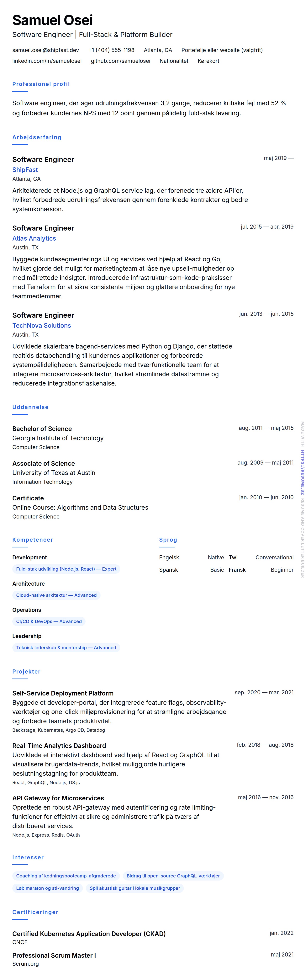The width and height of the screenshot is (306, 980).
Task: Click the ShipFast company name
Action: [x=25, y=170]
